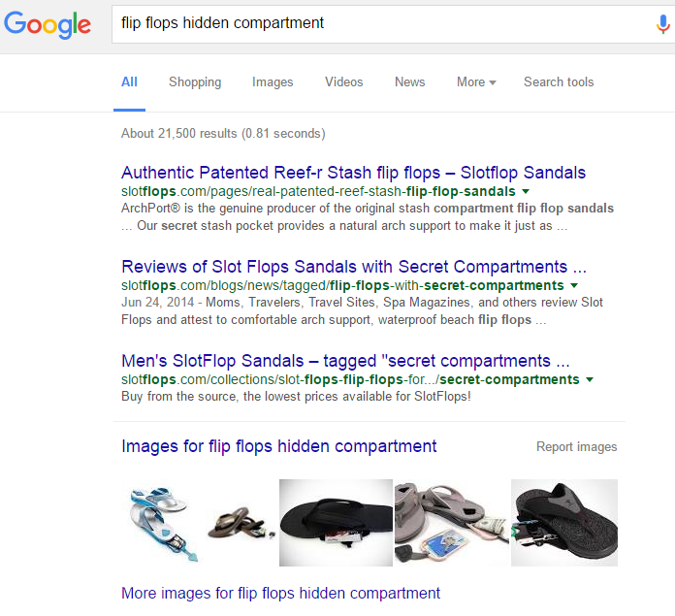
Task: Open the Videos tab
Action: coord(344,81)
